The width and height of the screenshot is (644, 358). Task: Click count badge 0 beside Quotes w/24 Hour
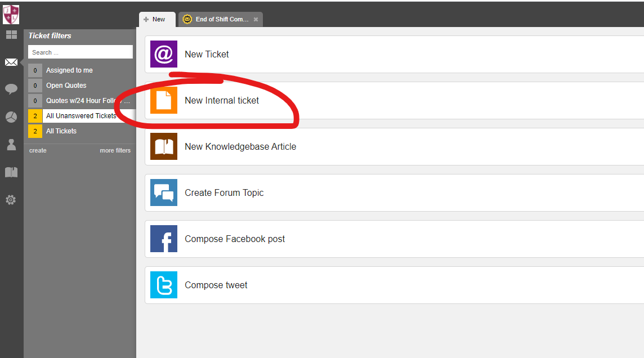(x=35, y=101)
